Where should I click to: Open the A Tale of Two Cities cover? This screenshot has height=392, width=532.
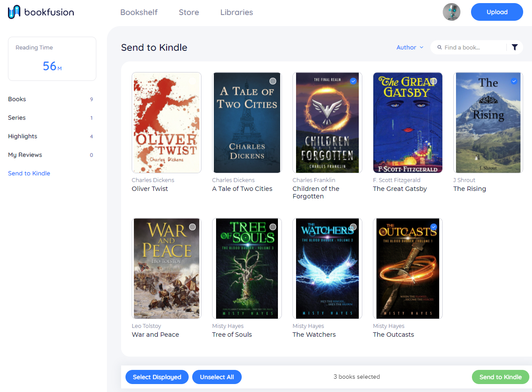click(247, 122)
